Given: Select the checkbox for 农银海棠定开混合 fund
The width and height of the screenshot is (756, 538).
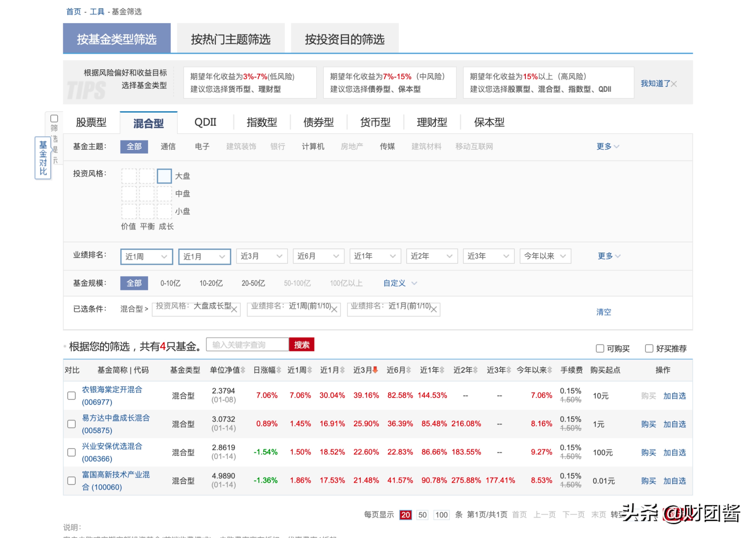Looking at the screenshot, I should (71, 395).
